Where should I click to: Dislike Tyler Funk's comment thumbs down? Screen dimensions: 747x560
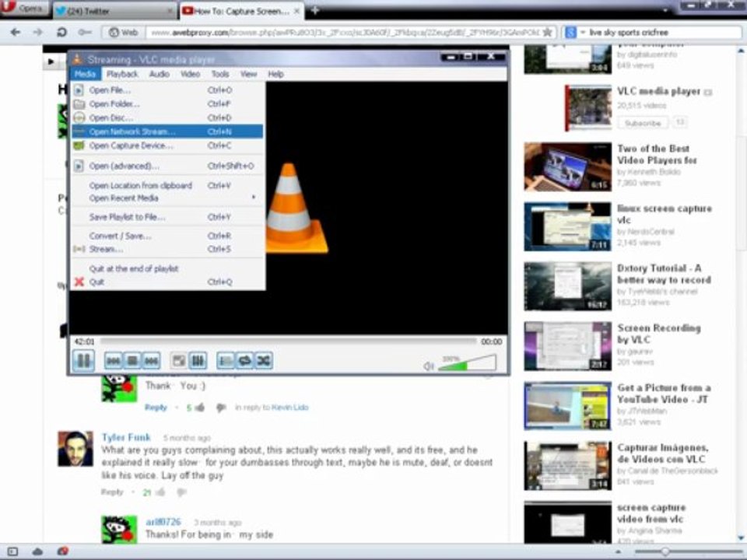[181, 492]
